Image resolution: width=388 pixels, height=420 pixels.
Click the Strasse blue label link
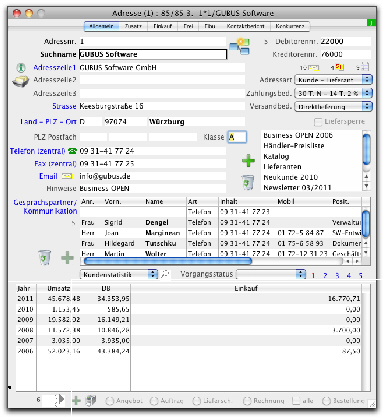point(64,106)
